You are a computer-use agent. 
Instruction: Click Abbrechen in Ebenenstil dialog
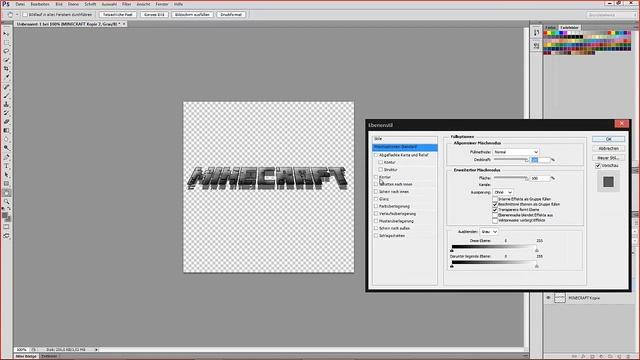[x=608, y=149]
